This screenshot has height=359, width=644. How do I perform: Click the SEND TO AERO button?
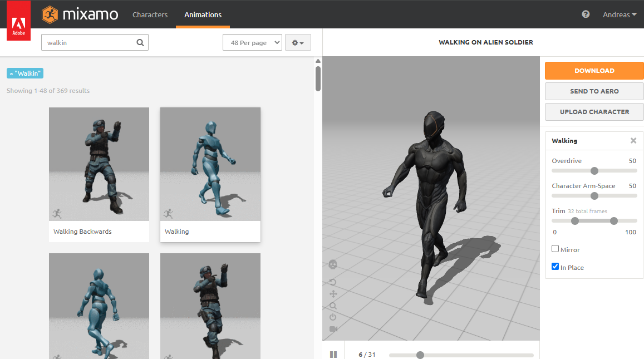594,91
